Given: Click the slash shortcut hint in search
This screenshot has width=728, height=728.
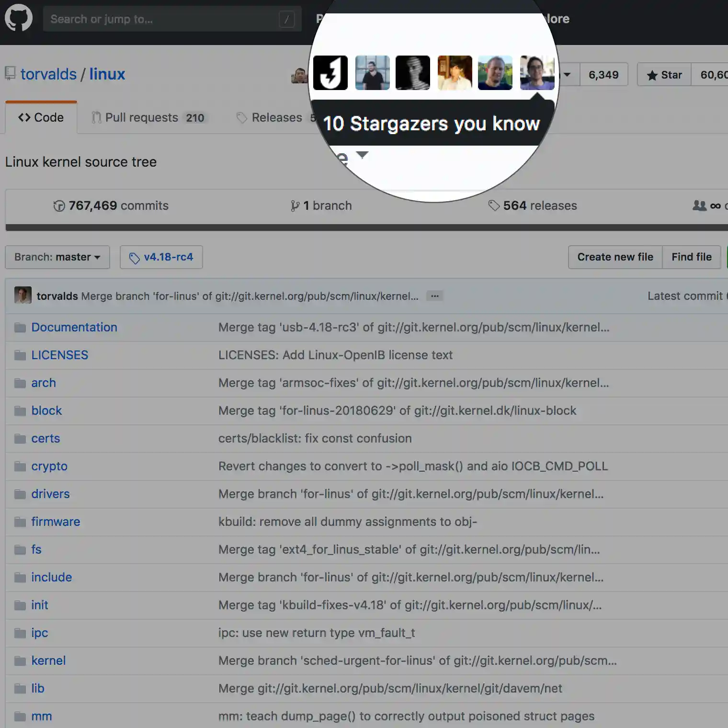Looking at the screenshot, I should click(286, 20).
